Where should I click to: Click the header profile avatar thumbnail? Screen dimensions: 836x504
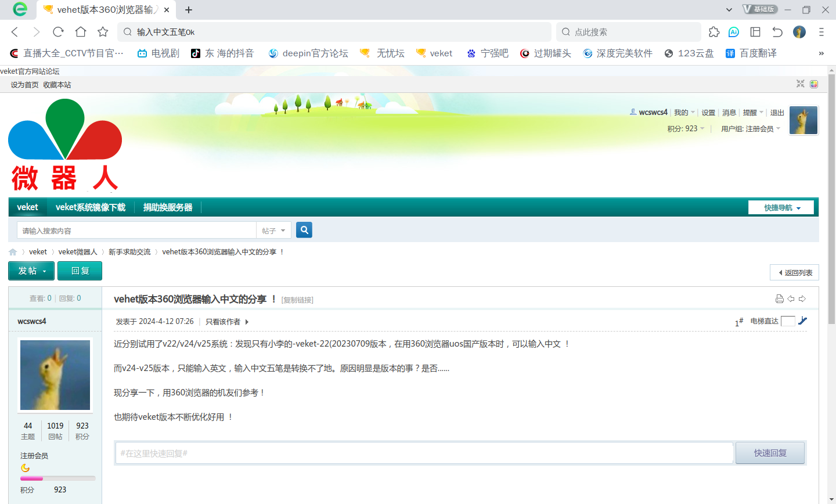803,120
